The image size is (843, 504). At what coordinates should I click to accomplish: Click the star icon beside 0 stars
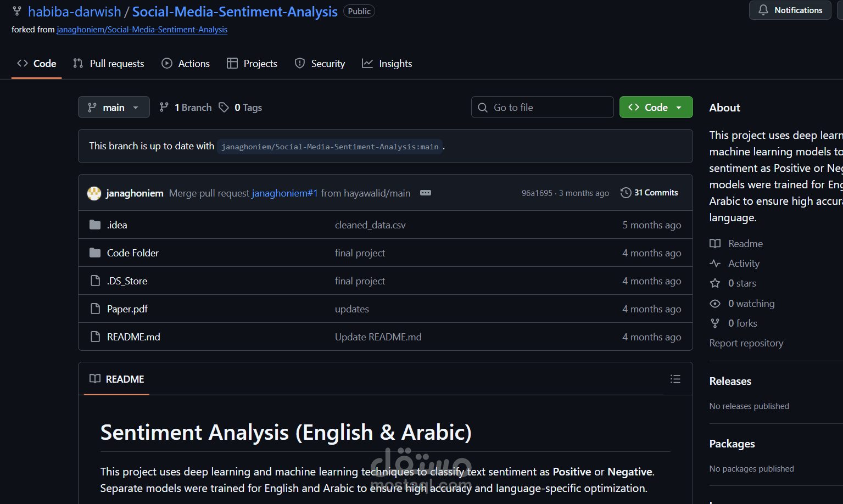(715, 283)
